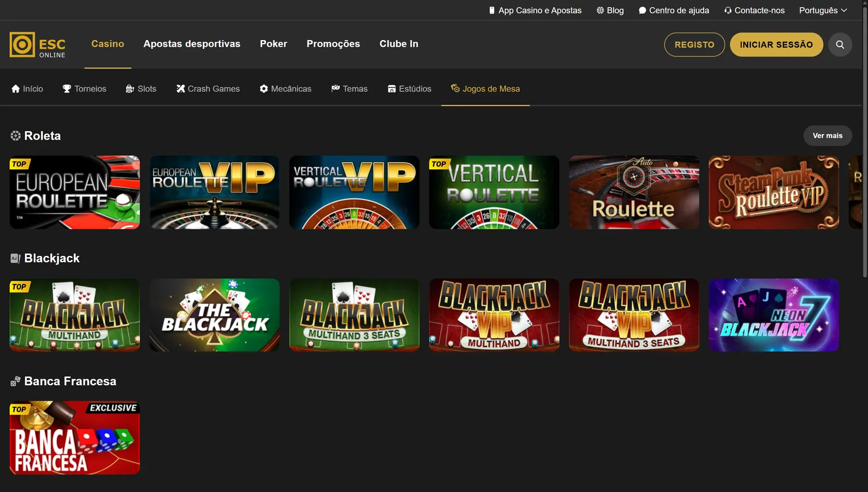
Task: Click the shop icon for Estúdios
Action: point(392,88)
